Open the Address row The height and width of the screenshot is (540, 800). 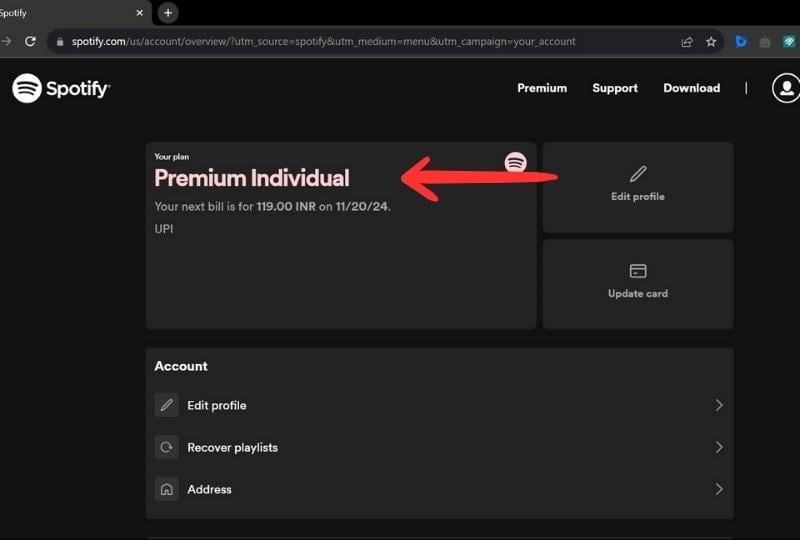[439, 489]
